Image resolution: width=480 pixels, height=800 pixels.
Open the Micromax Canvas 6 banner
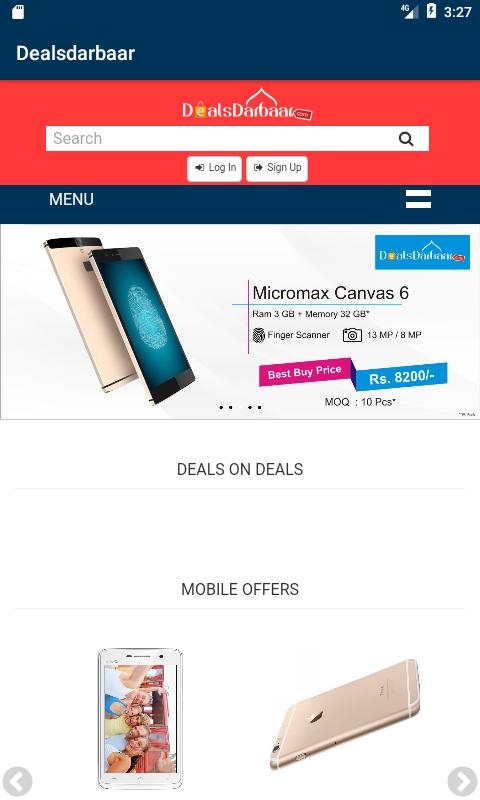pyautogui.click(x=240, y=322)
